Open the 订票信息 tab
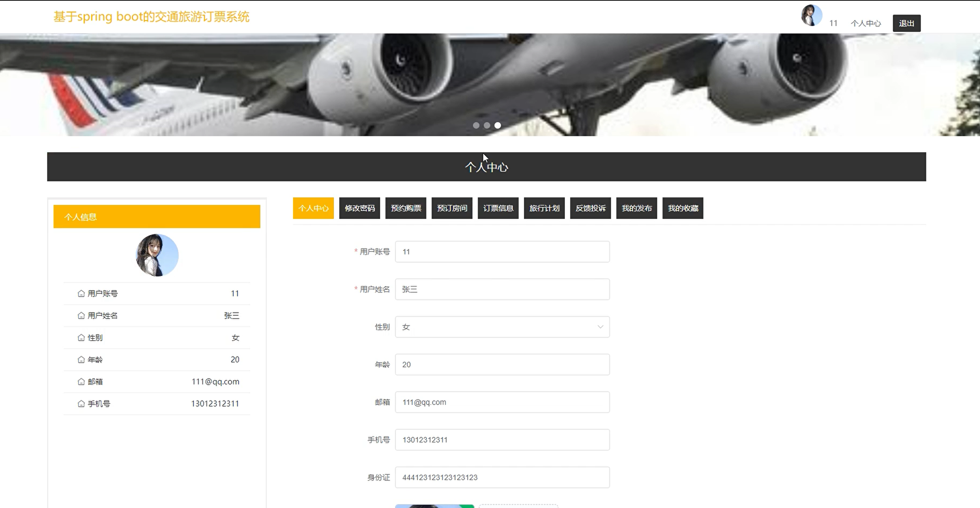Image resolution: width=980 pixels, height=508 pixels. pyautogui.click(x=498, y=208)
